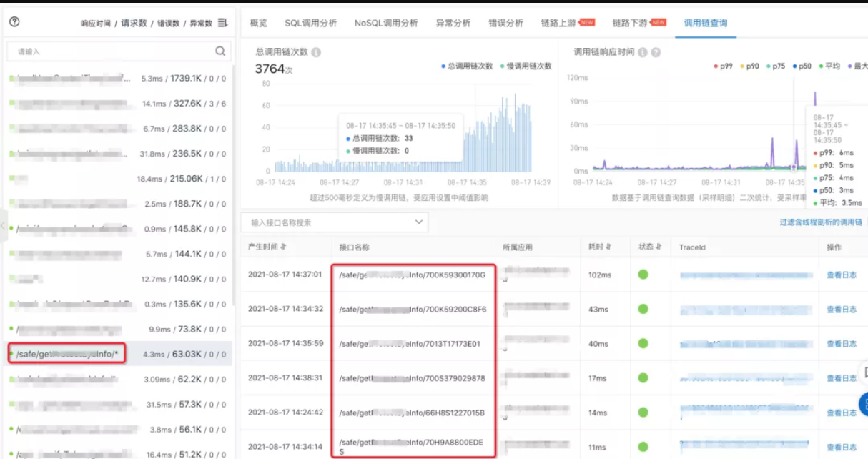Sort interface list by 异常数
The height and width of the screenshot is (459, 868).
pyautogui.click(x=200, y=24)
